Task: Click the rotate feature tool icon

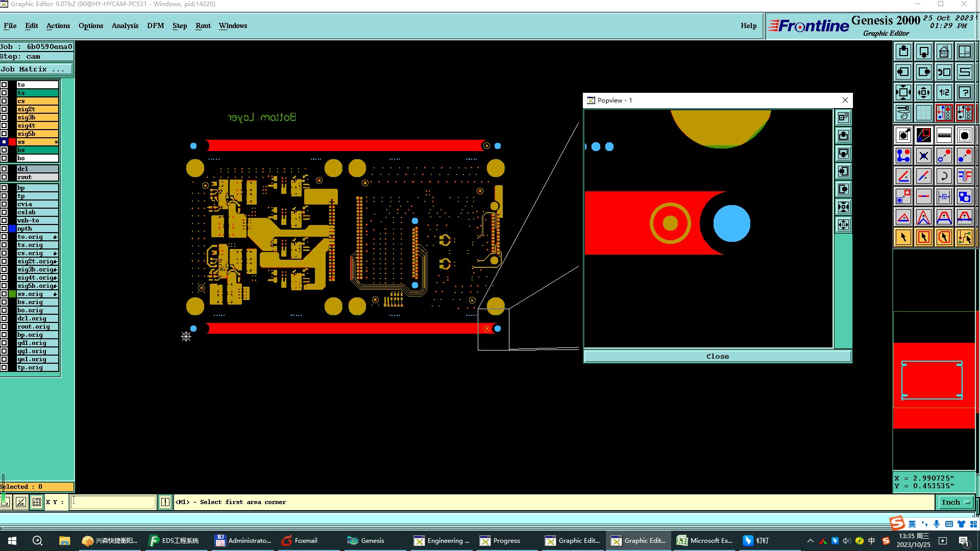Action: tap(944, 176)
